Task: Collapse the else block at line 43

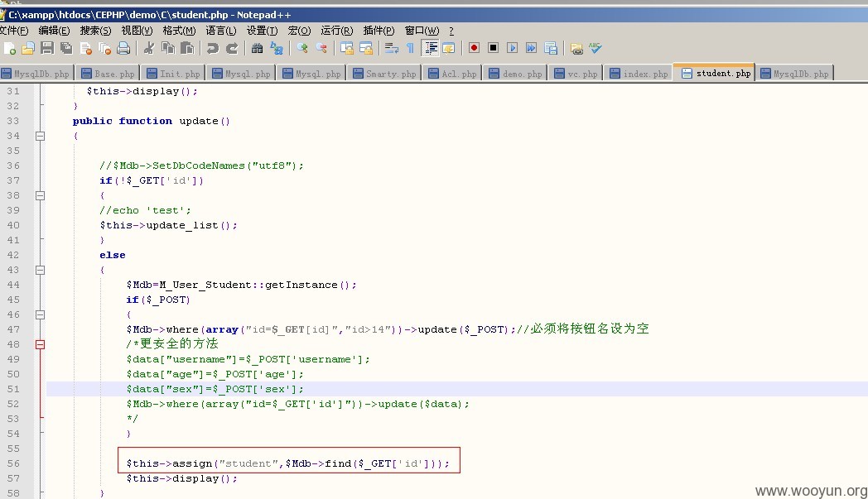Action: tap(40, 270)
